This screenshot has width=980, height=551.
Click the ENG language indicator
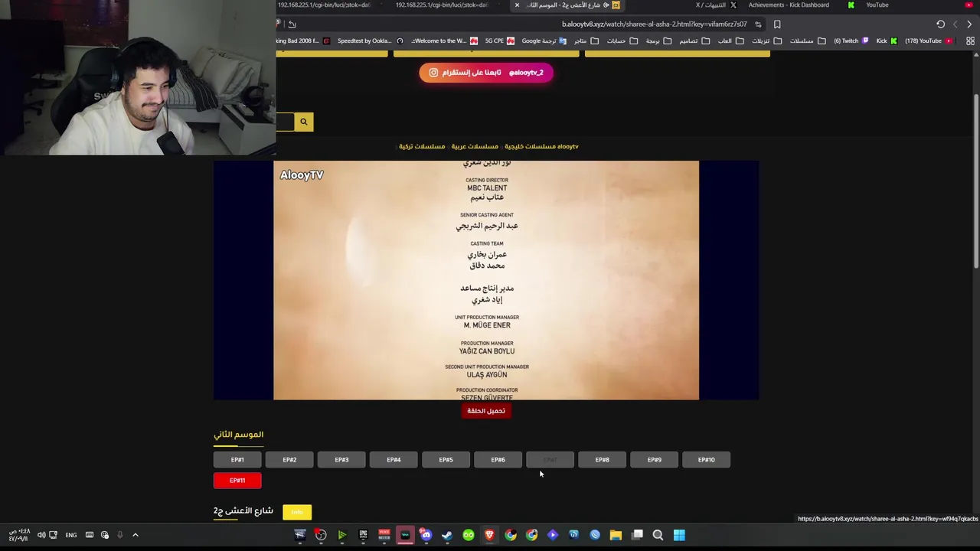pyautogui.click(x=71, y=535)
